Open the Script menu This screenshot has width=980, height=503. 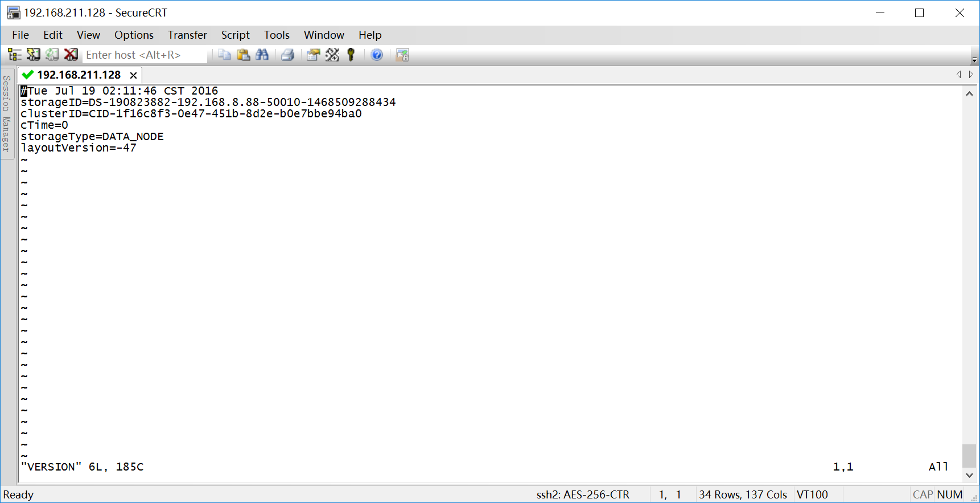click(236, 35)
